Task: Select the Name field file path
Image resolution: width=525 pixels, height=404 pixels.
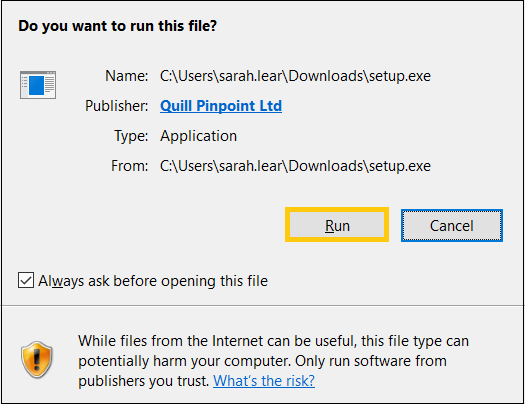Action: pyautogui.click(x=295, y=76)
